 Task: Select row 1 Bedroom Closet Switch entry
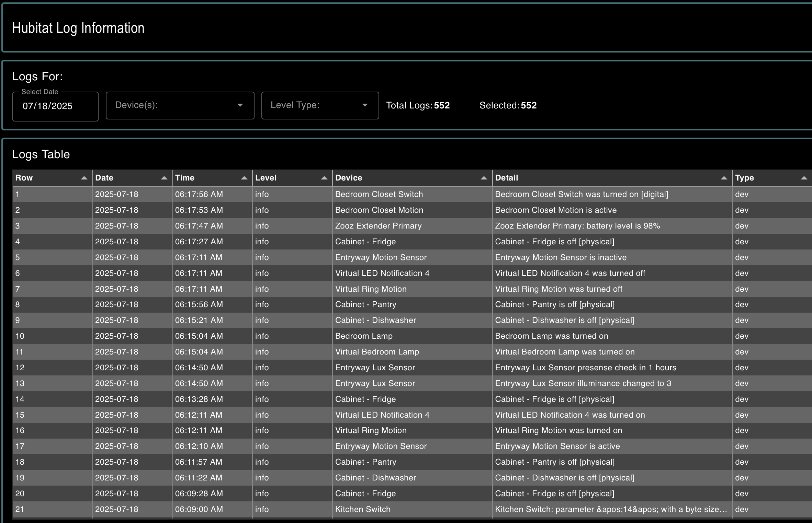pyautogui.click(x=379, y=194)
